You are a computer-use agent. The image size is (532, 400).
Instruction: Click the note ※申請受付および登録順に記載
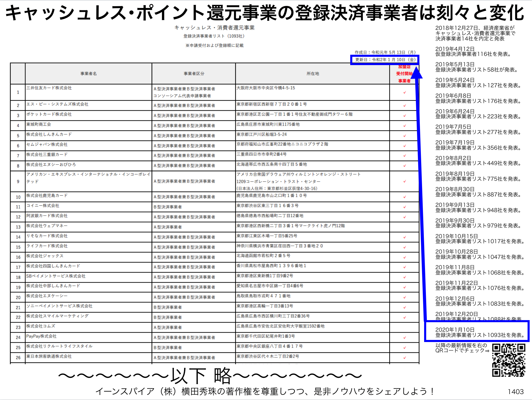[x=215, y=46]
